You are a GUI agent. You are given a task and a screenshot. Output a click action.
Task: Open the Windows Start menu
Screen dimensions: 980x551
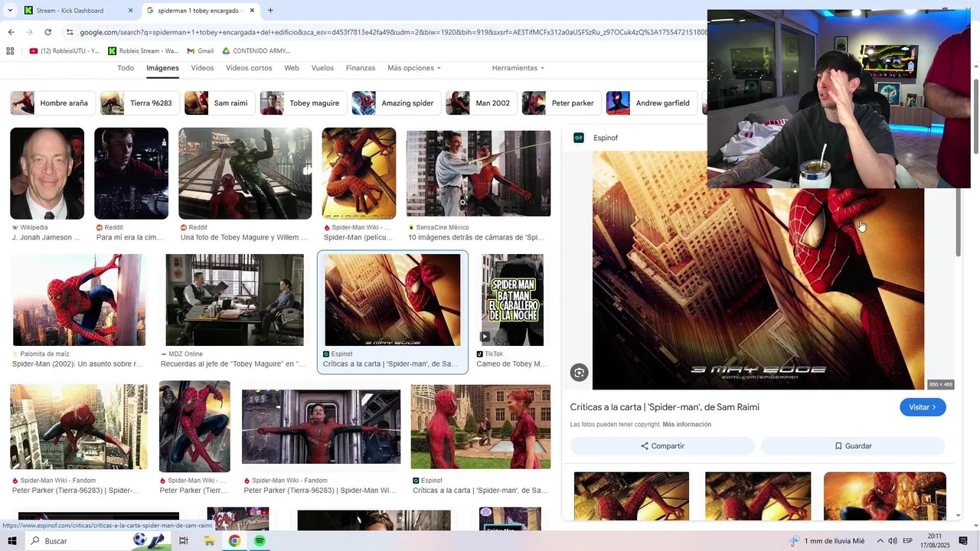pyautogui.click(x=11, y=541)
